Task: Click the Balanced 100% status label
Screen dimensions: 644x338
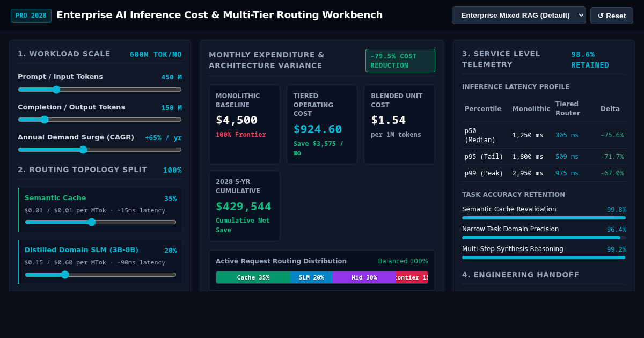Action: [403, 261]
